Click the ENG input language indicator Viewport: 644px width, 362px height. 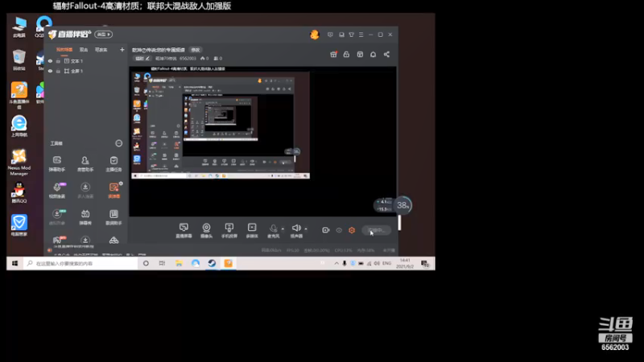(386, 263)
